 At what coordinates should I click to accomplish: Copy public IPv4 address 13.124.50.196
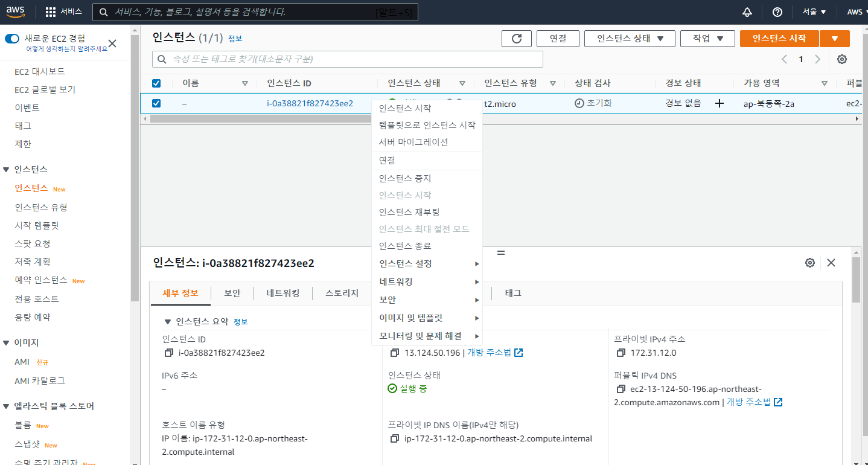[x=394, y=353]
